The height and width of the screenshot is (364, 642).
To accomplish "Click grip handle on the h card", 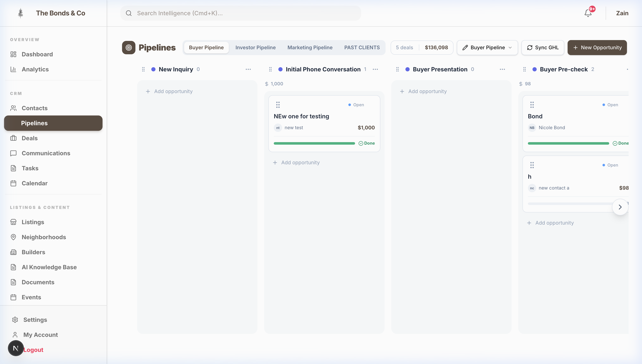I will pyautogui.click(x=532, y=165).
